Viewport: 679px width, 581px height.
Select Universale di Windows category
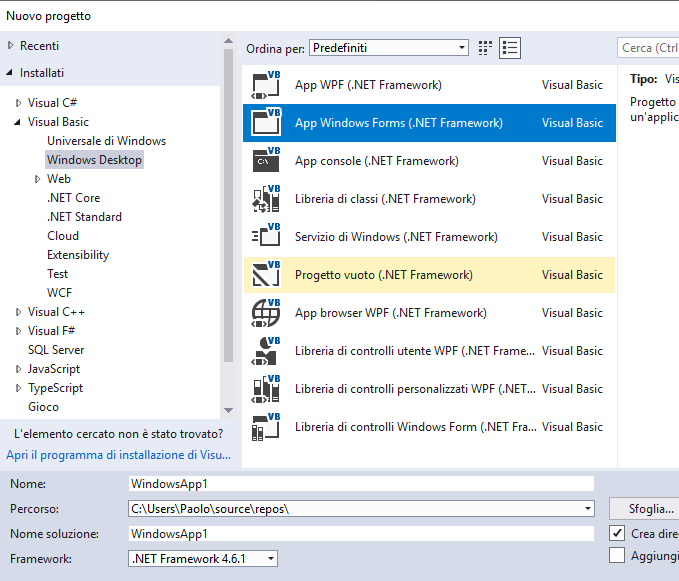[107, 141]
